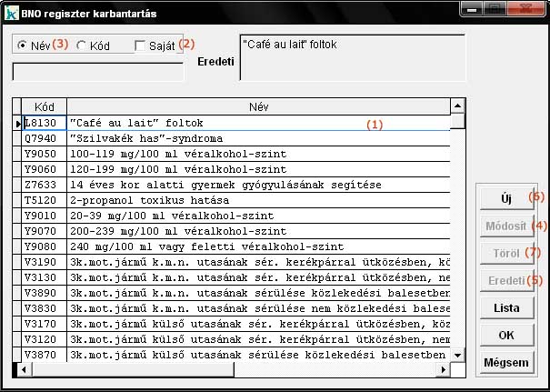550x392 pixels.
Task: Click the Név column header
Action: (258, 106)
